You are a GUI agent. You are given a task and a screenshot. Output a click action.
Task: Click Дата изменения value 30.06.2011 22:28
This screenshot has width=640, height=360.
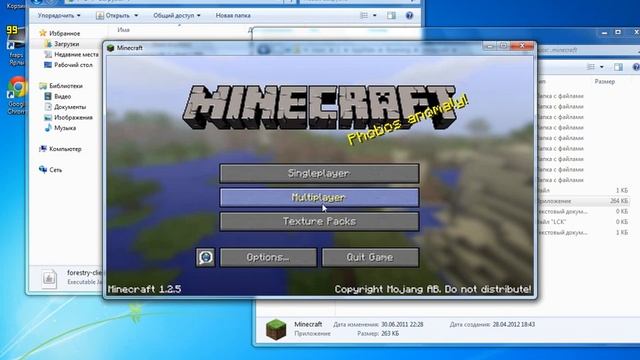click(402, 324)
